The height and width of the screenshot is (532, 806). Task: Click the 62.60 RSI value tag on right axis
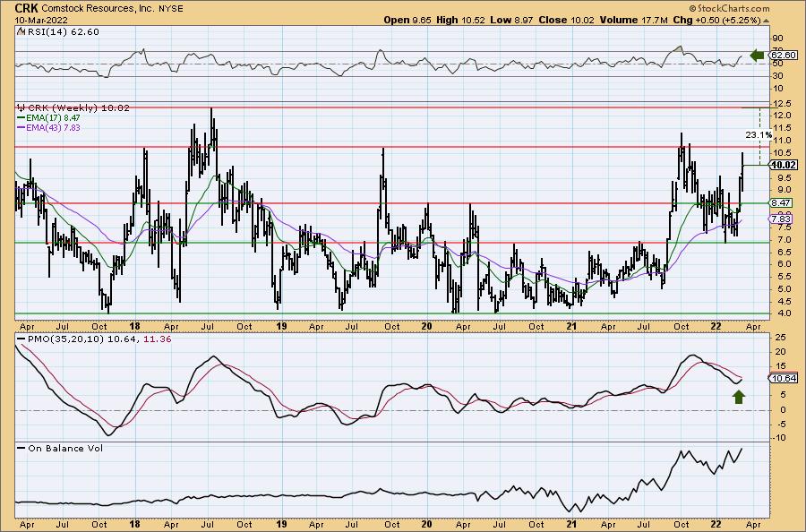point(784,55)
